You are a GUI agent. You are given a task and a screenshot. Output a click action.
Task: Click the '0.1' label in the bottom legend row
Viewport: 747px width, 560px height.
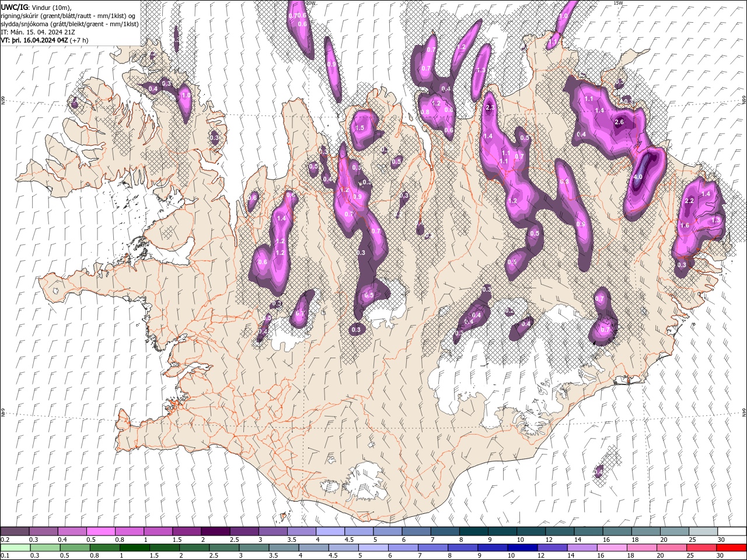point(5,556)
